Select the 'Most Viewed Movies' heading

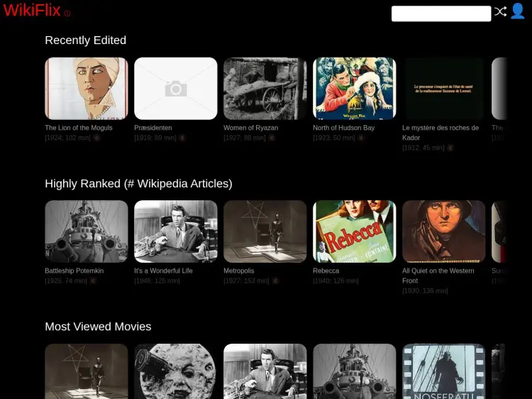click(98, 327)
